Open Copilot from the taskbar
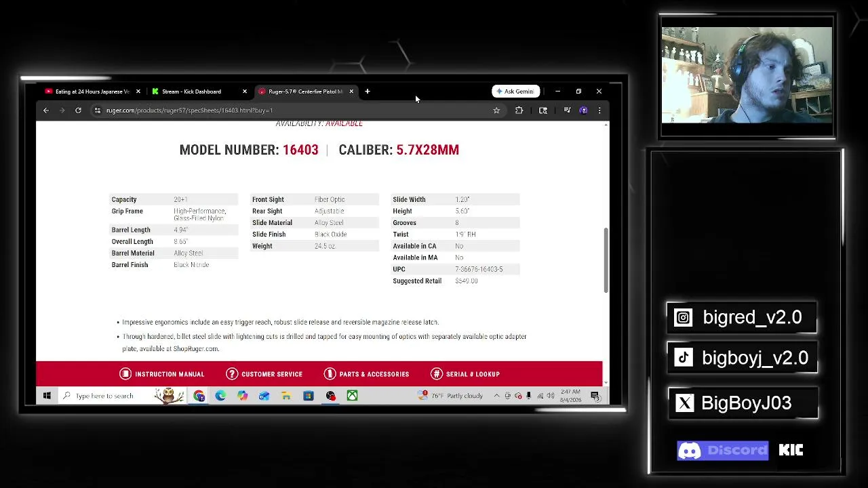868x488 pixels. coord(242,396)
